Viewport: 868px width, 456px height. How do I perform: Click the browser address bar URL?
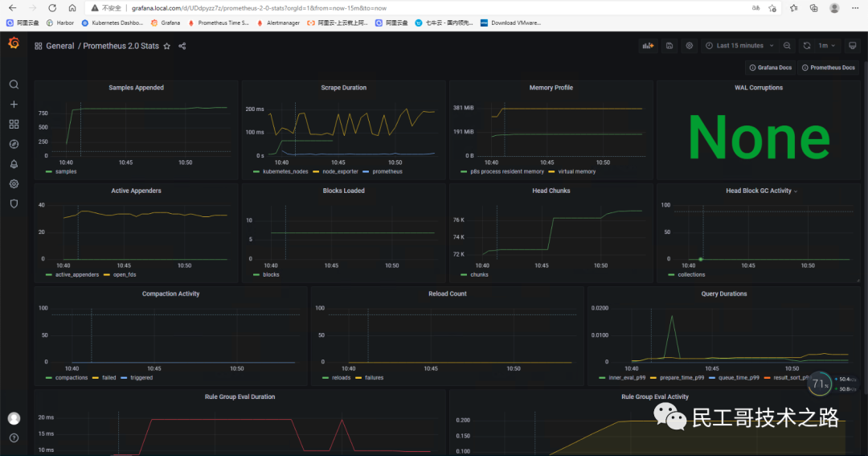(x=259, y=8)
